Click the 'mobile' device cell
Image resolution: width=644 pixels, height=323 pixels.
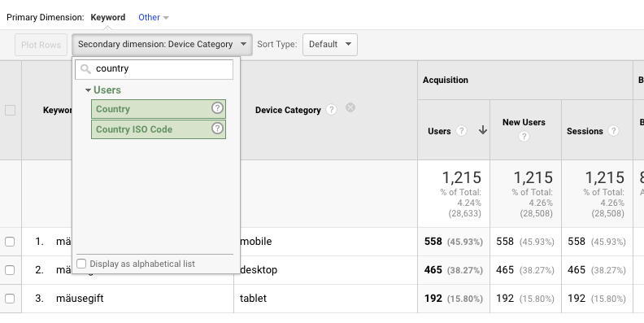pos(256,241)
